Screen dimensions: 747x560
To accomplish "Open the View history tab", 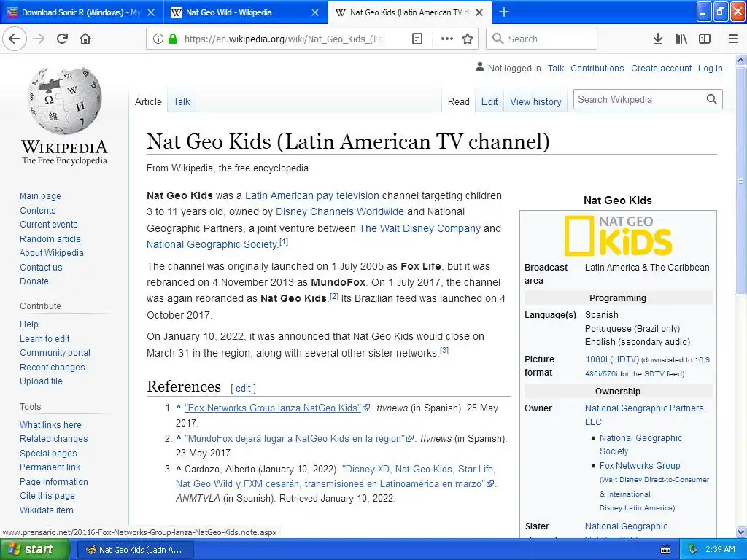I will 535,101.
